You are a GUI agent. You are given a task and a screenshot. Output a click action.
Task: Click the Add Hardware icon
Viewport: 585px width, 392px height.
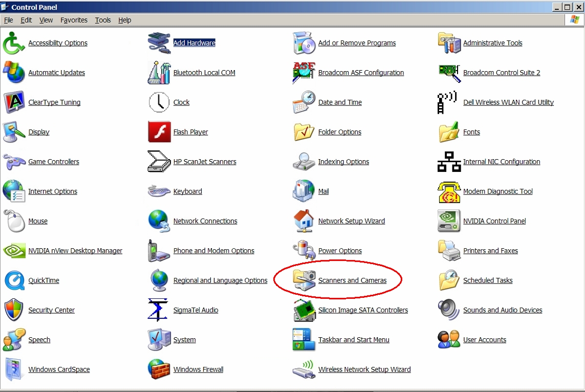pyautogui.click(x=159, y=43)
